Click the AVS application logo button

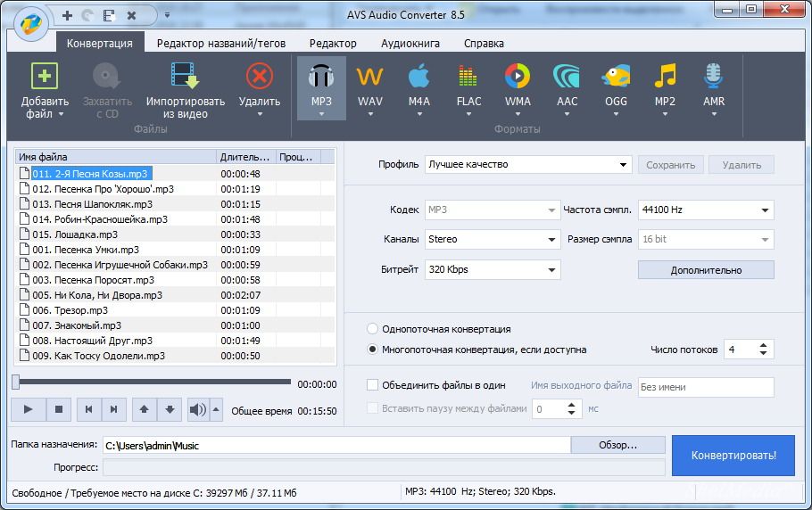click(x=30, y=24)
